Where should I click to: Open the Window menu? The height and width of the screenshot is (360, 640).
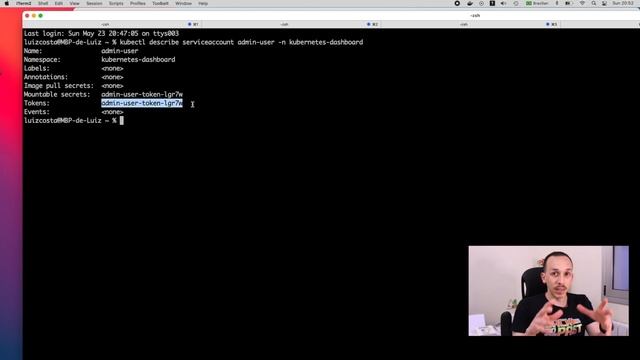[183, 3]
